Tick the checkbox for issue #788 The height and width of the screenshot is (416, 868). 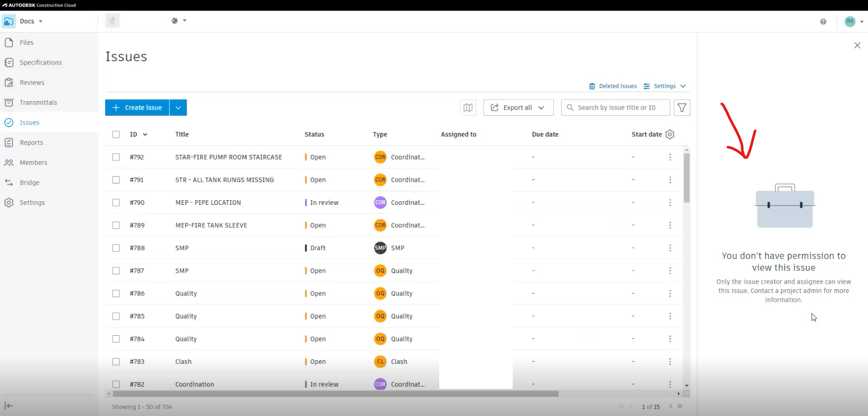coord(116,248)
